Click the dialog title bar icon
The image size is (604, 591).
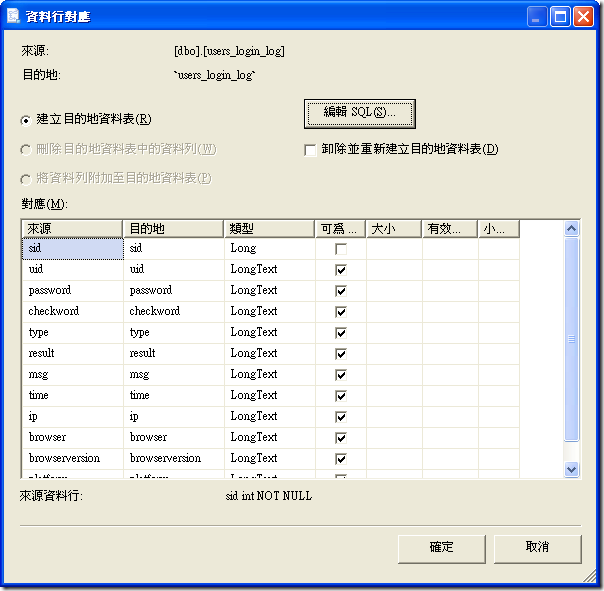(13, 16)
